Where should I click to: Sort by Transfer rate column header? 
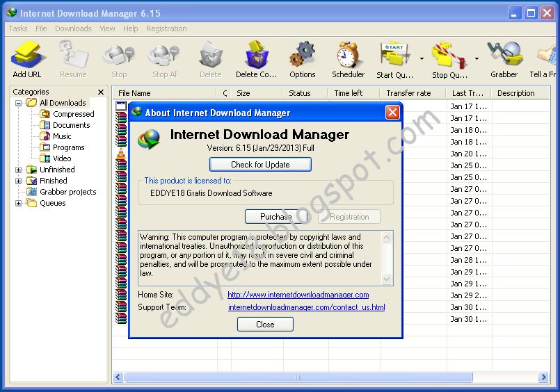coord(413,93)
